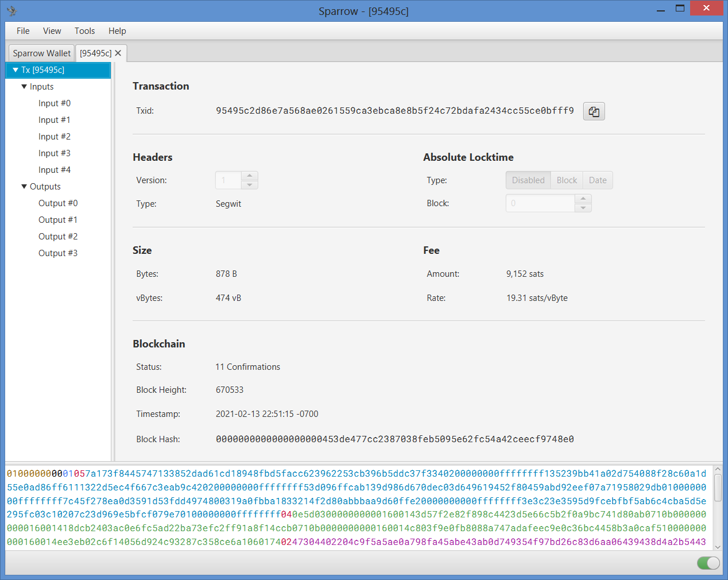The width and height of the screenshot is (728, 580).
Task: Increase Version with the up arrow
Action: tap(249, 176)
